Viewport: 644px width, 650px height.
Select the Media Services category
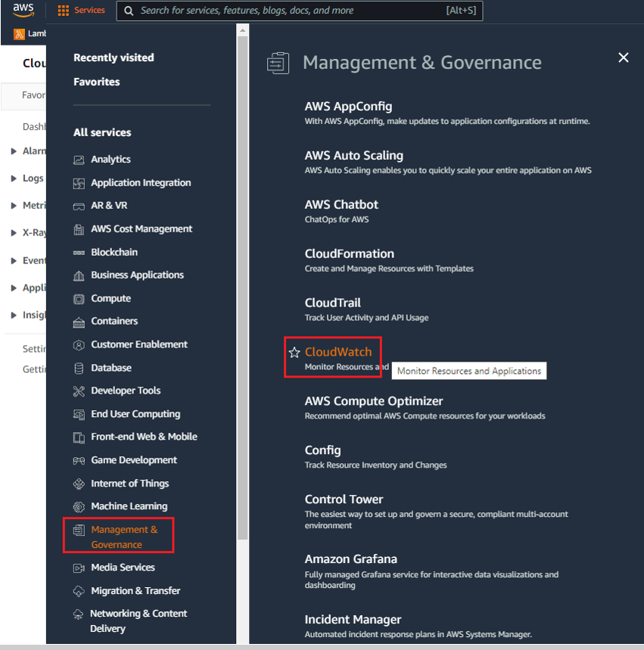pos(123,568)
